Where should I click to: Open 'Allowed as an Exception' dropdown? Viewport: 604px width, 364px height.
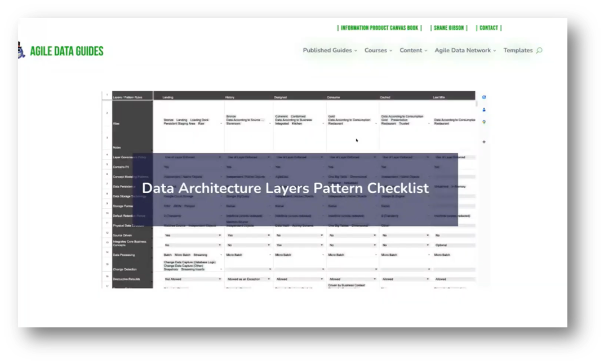coord(248,279)
